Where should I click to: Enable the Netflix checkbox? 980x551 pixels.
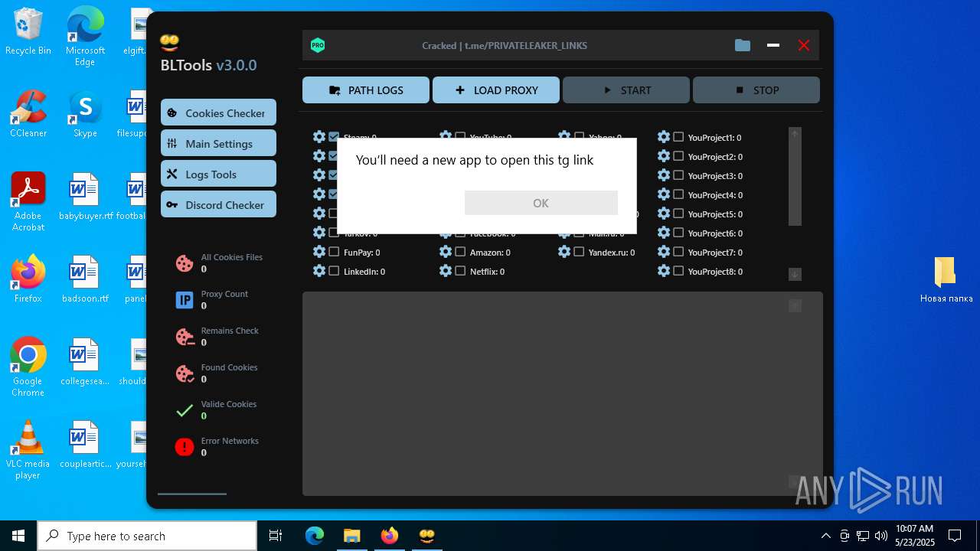coord(460,271)
